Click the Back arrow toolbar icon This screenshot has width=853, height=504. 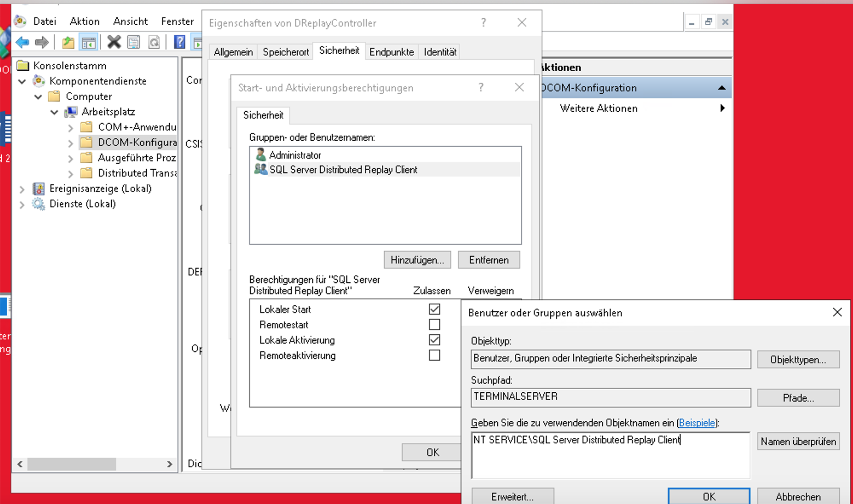point(22,42)
